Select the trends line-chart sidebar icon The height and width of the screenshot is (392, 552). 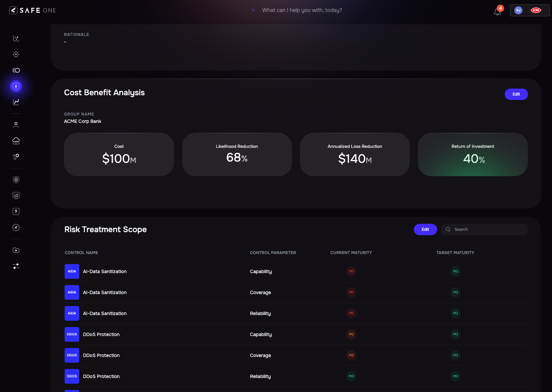pyautogui.click(x=16, y=102)
